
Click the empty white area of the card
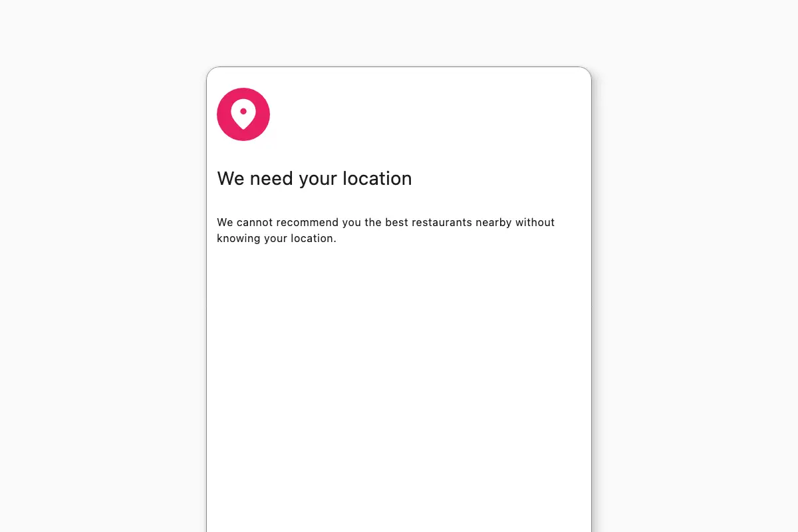tap(399, 386)
